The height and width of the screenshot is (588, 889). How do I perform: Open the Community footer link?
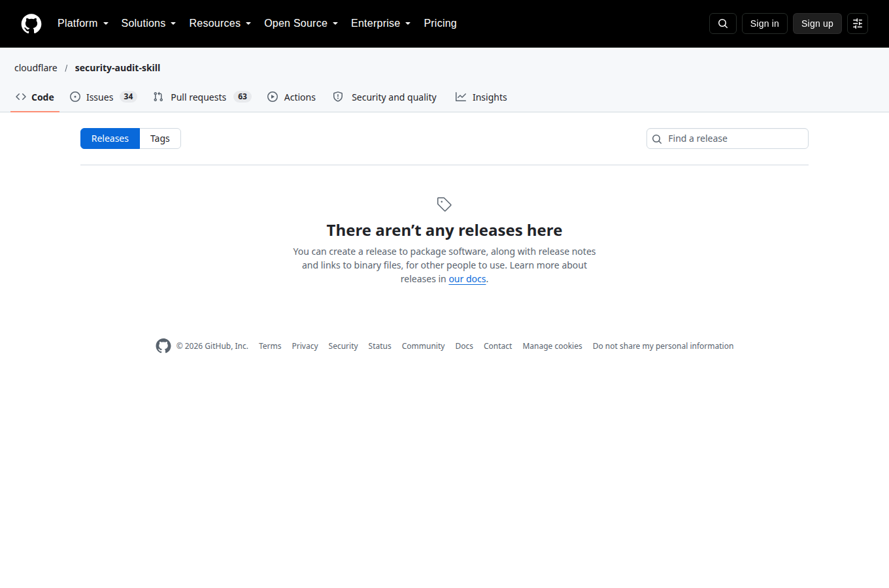click(x=423, y=346)
